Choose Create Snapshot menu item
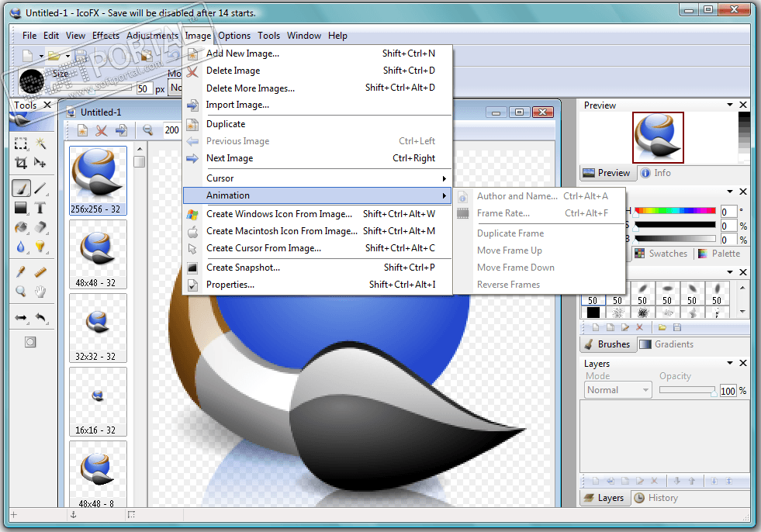The width and height of the screenshot is (761, 532). coord(317,268)
